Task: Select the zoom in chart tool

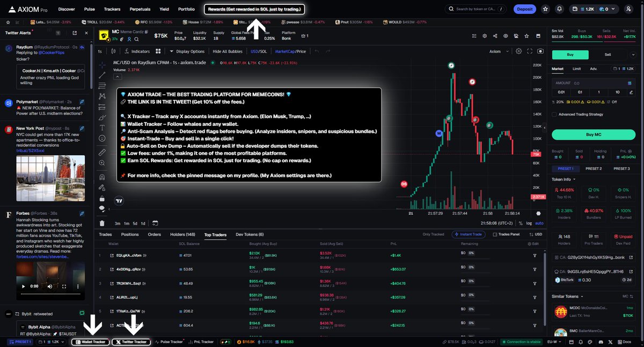Action: click(x=102, y=163)
